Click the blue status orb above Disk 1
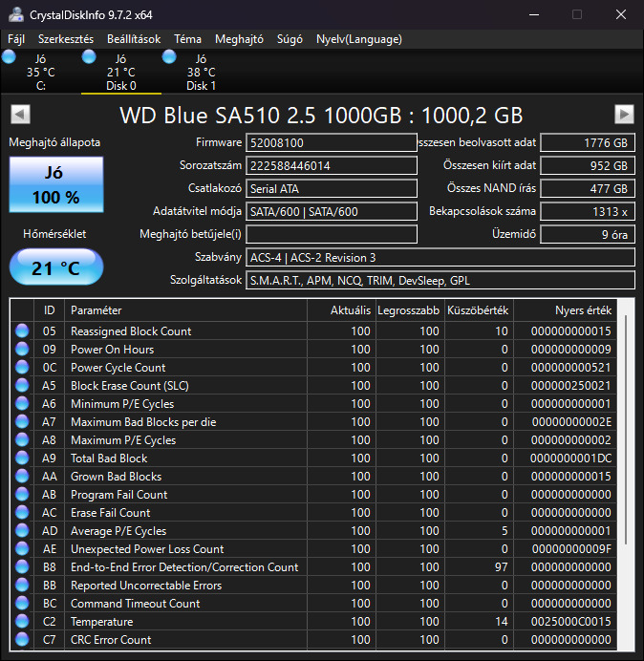The height and width of the screenshot is (661, 644). (169, 57)
